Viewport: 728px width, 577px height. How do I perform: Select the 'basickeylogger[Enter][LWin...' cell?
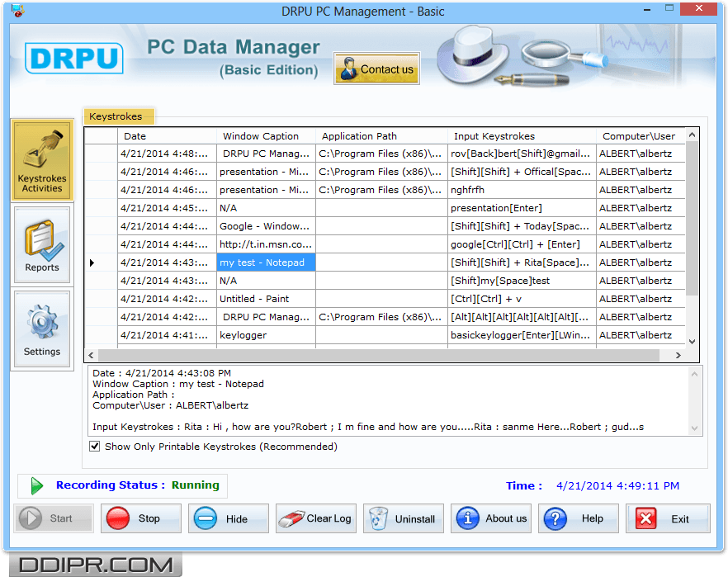click(522, 335)
